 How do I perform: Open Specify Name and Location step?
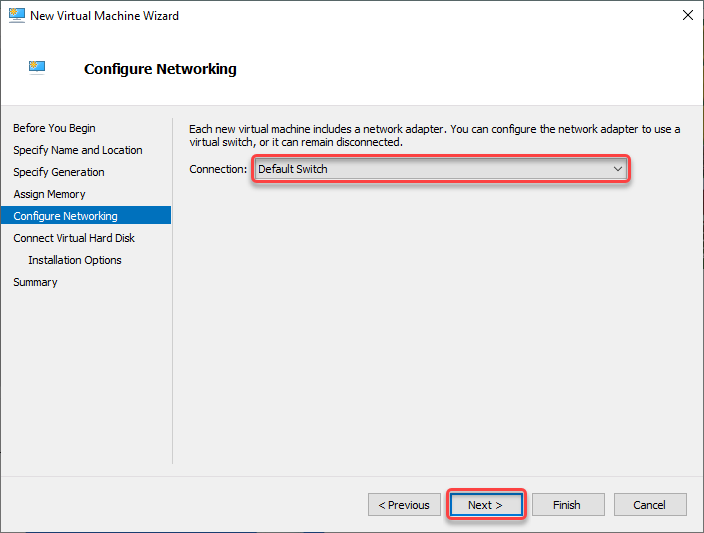pyautogui.click(x=78, y=150)
